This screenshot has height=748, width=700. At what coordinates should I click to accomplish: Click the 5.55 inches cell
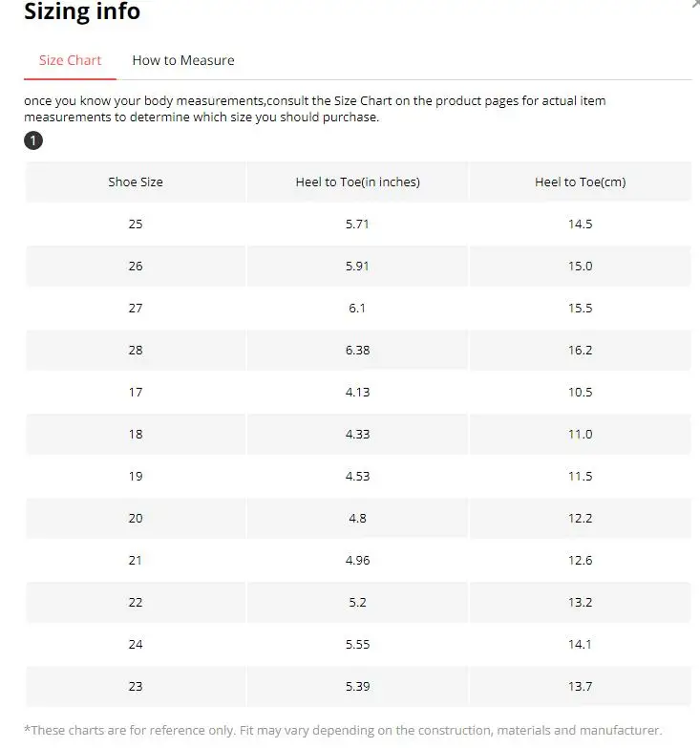357,644
